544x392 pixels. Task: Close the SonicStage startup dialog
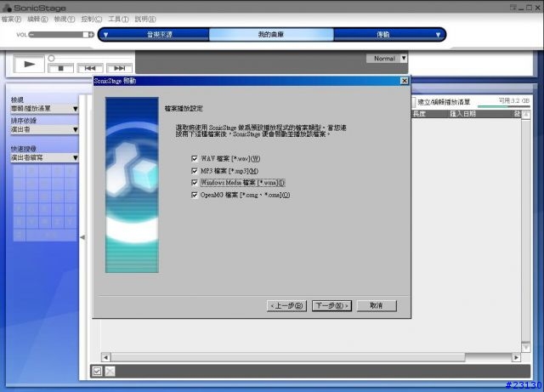[405, 81]
